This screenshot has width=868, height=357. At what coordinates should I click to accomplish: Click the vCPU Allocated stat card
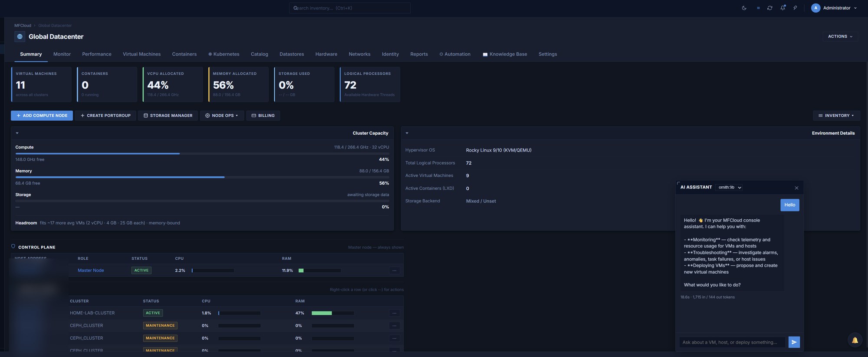[x=173, y=84]
